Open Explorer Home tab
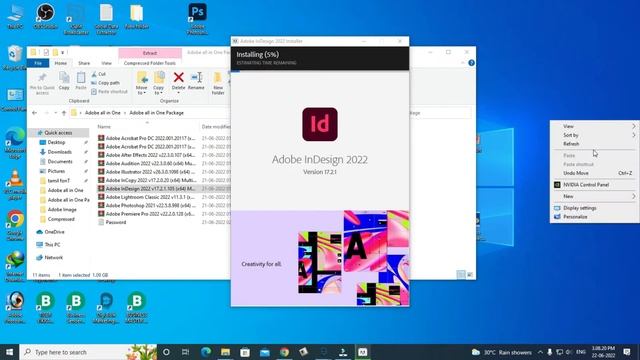This screenshot has width=640, height=360. coord(60,63)
